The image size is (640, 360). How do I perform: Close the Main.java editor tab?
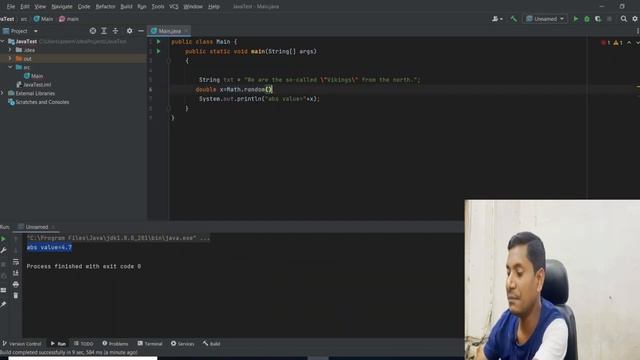tap(186, 31)
